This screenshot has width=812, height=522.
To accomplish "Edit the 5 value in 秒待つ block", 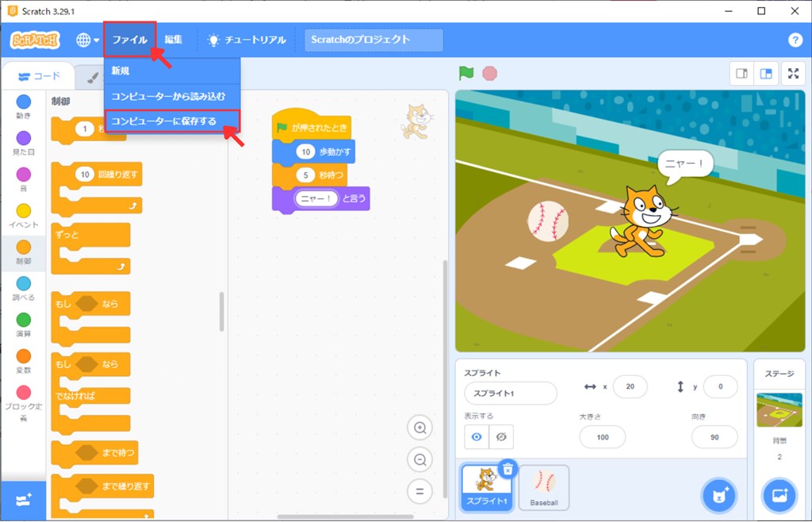I will (x=305, y=175).
